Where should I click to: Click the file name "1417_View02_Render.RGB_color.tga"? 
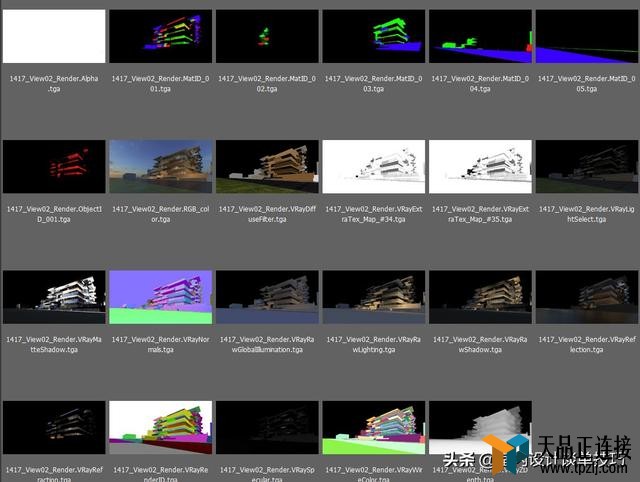(160, 214)
